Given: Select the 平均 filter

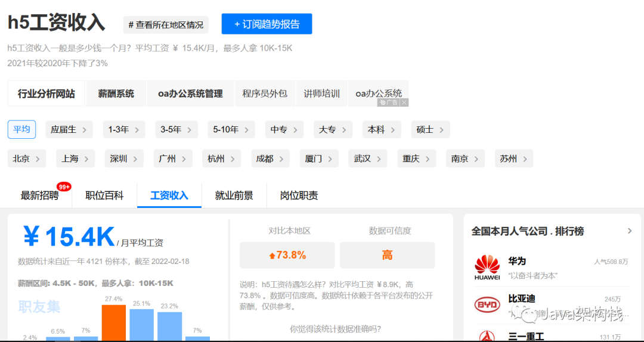Looking at the screenshot, I should 22,130.
